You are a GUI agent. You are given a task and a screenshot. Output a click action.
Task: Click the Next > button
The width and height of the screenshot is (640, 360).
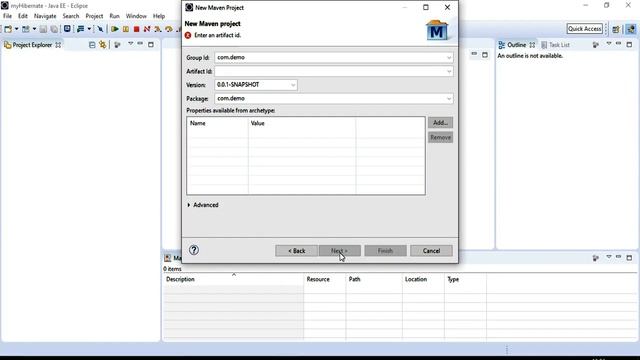pos(340,251)
